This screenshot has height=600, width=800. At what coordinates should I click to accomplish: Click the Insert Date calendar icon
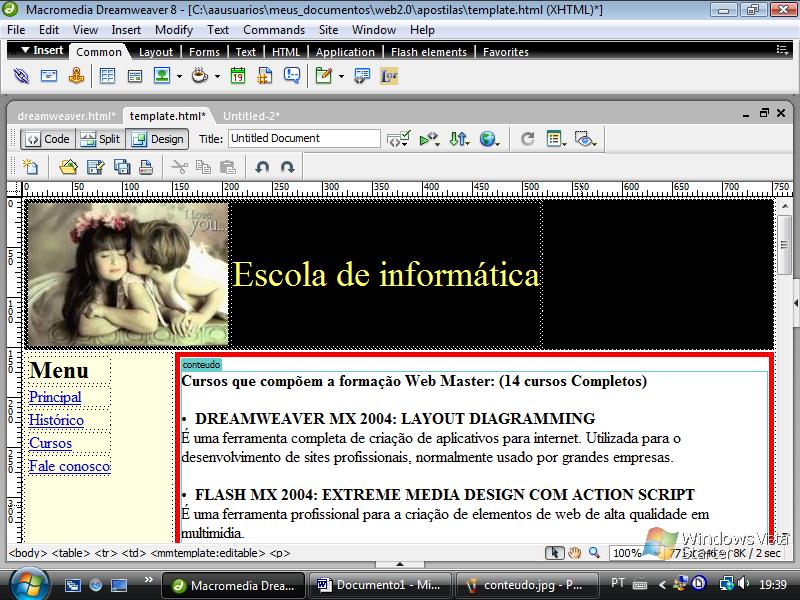238,76
